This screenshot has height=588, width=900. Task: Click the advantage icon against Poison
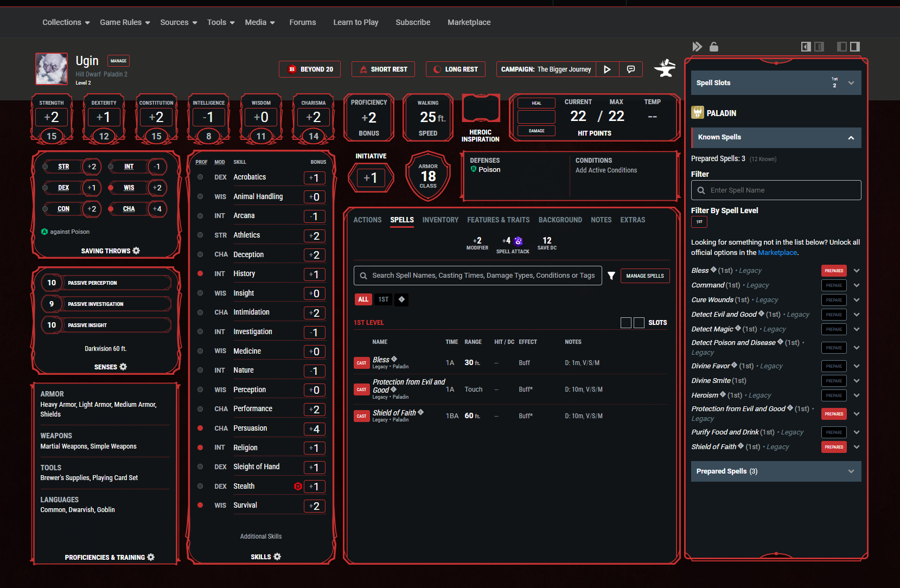coord(44,232)
